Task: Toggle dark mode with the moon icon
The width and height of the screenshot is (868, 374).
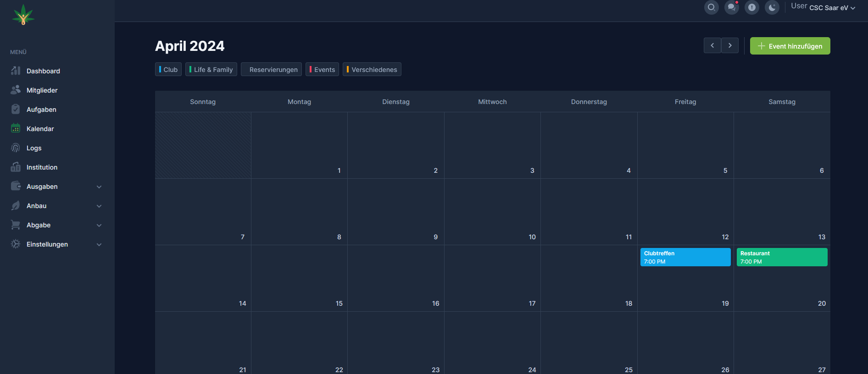Action: coord(772,7)
